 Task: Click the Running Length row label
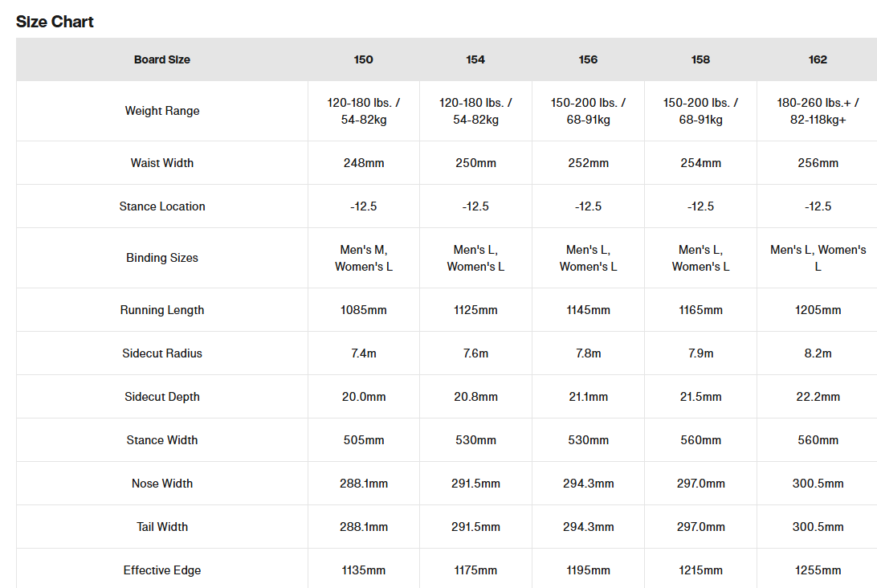(162, 310)
